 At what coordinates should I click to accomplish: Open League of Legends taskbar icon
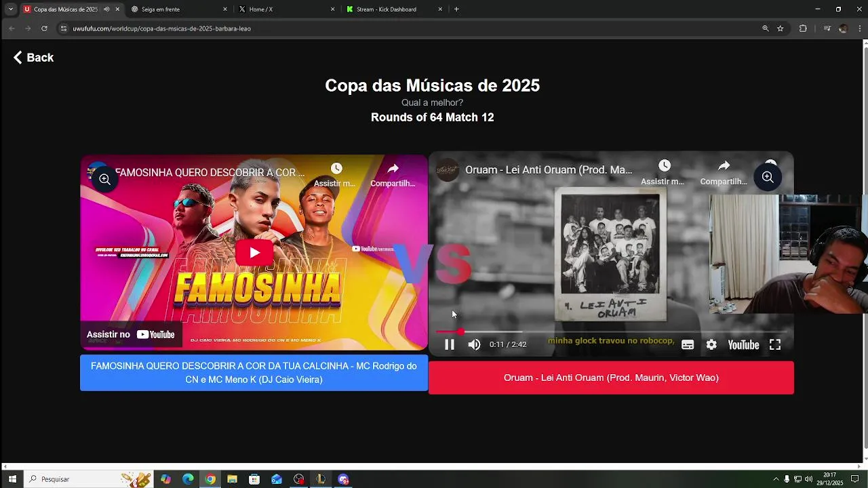(x=321, y=479)
